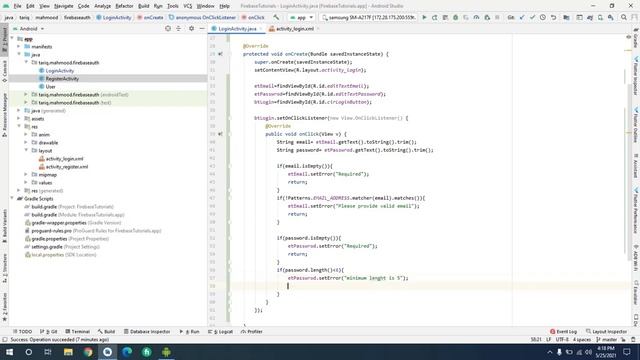Image resolution: width=640 pixels, height=360 pixels.
Task: Click the Debug app bug icon
Action: (x=456, y=18)
